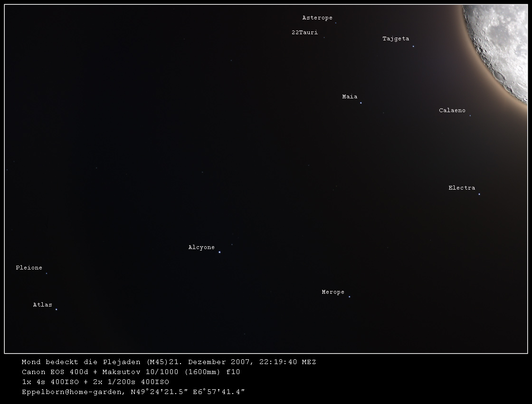The height and width of the screenshot is (404, 532).
Task: Click the Electra star label
Action: tap(461, 188)
